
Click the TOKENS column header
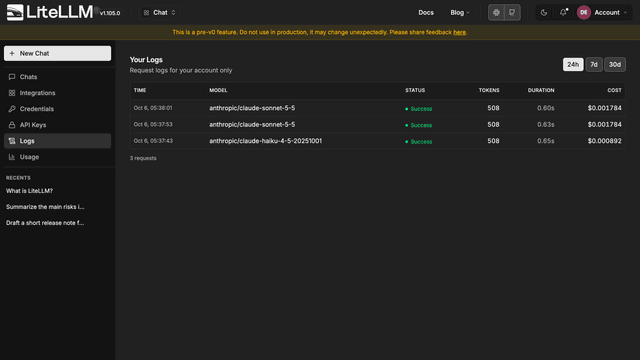[489, 90]
